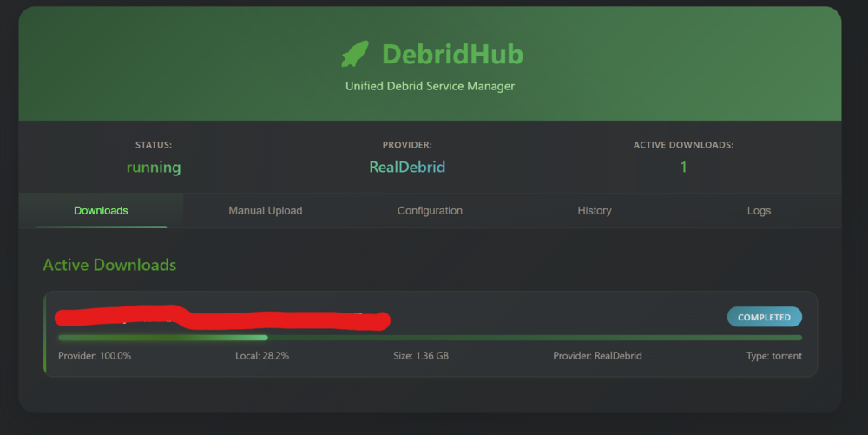This screenshot has width=868, height=435.
Task: Click the running status value
Action: [x=154, y=167]
